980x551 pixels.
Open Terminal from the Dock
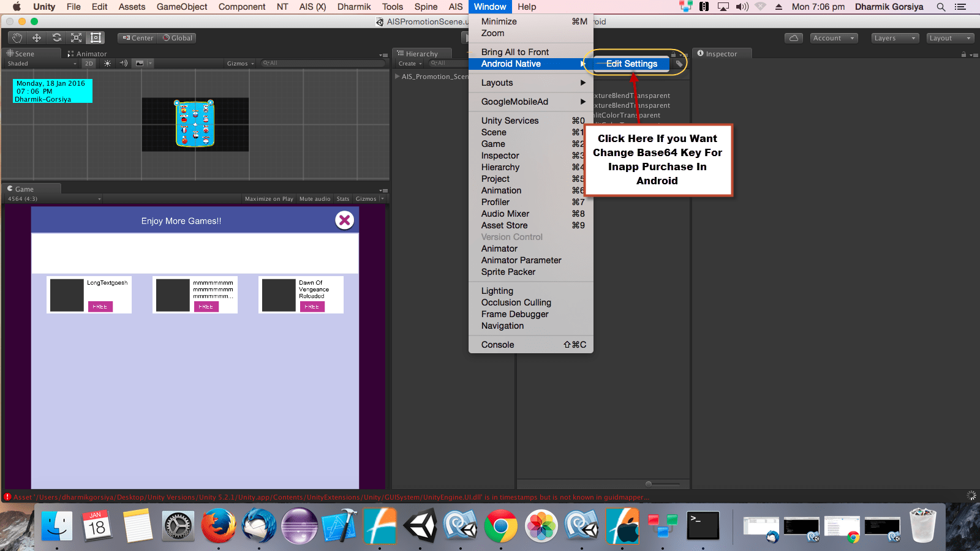pyautogui.click(x=703, y=527)
